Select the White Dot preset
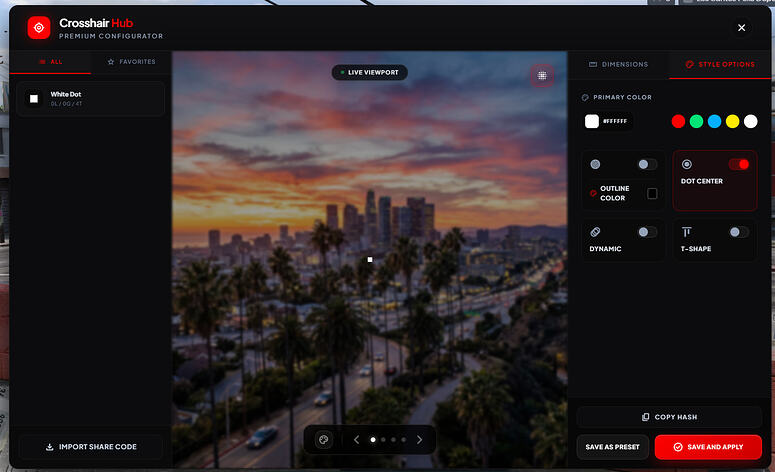The height and width of the screenshot is (472, 775). click(x=90, y=99)
